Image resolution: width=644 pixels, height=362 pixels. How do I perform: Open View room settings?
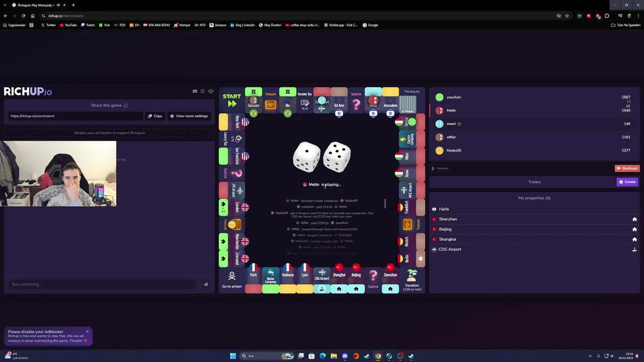(189, 116)
